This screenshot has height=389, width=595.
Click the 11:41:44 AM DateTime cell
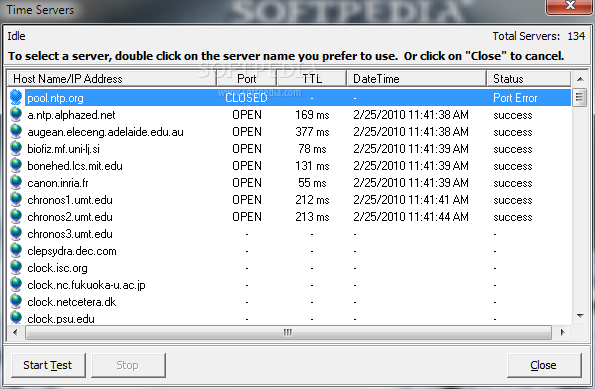point(411,217)
